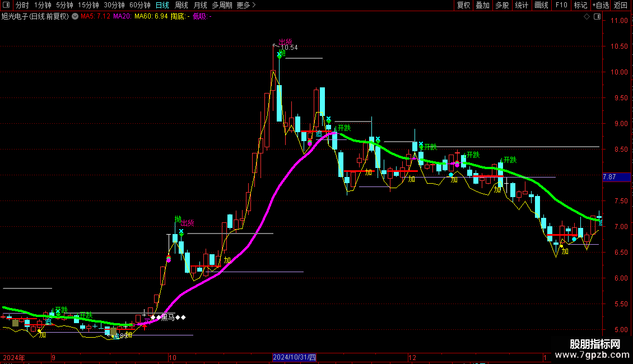Activate the 画线 drawing tool

tap(541, 5)
